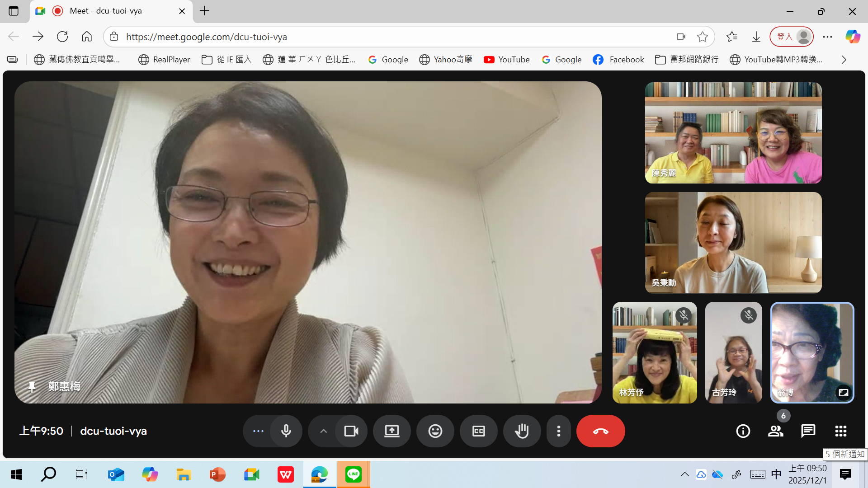Viewport: 868px width, 488px height.
Task: Toggle closed captions on
Action: 478,431
